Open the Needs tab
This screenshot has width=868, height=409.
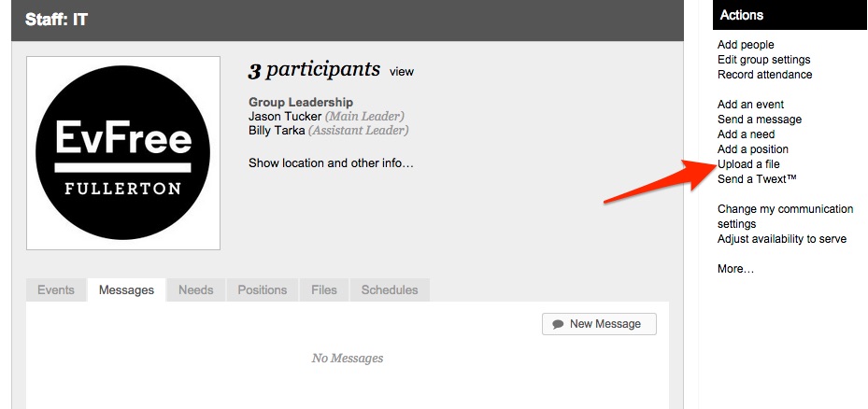[x=196, y=290]
